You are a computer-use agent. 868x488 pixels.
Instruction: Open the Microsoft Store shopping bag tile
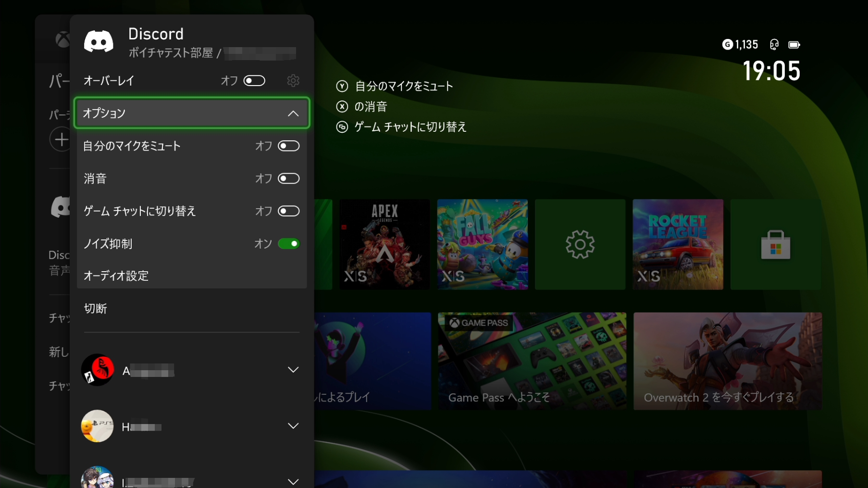[x=775, y=244]
